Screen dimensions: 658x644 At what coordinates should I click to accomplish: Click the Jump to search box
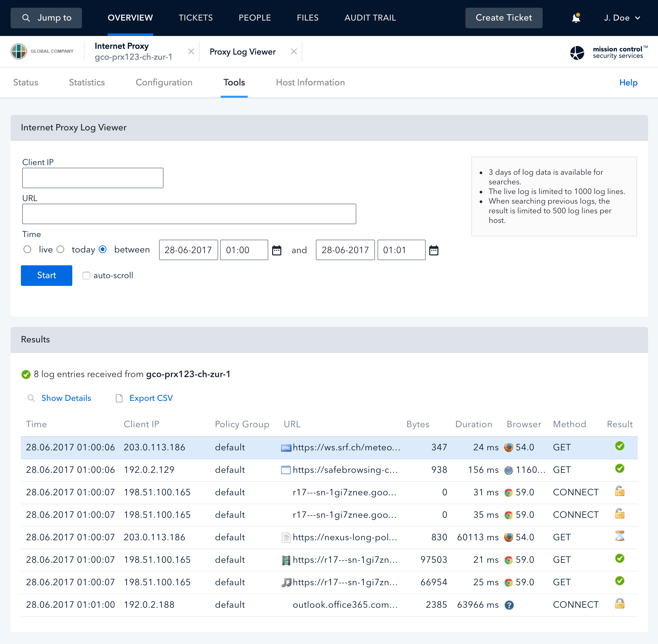pos(46,18)
